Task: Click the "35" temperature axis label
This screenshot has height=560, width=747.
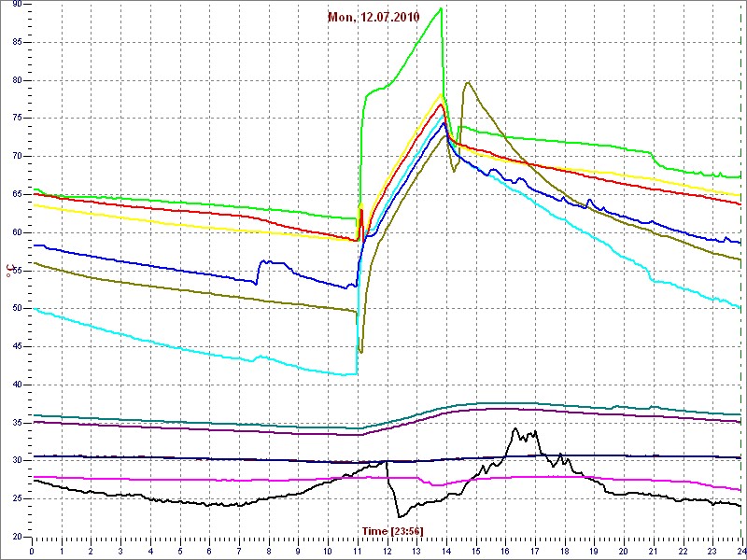Action: (17, 423)
